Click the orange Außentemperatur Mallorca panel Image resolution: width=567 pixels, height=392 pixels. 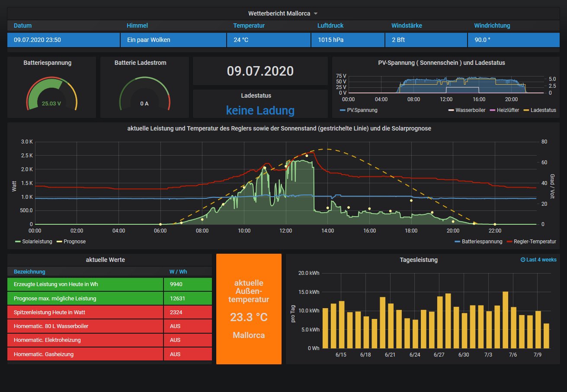coord(249,309)
